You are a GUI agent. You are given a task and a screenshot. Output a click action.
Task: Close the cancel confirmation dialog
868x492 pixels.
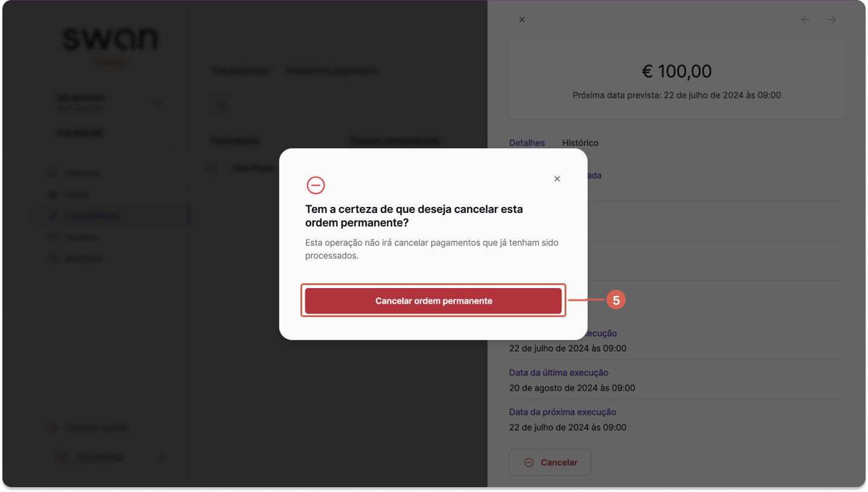557,179
